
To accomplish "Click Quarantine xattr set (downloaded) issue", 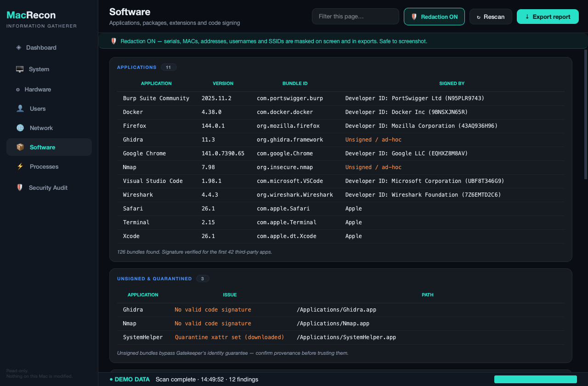I will pyautogui.click(x=229, y=337).
